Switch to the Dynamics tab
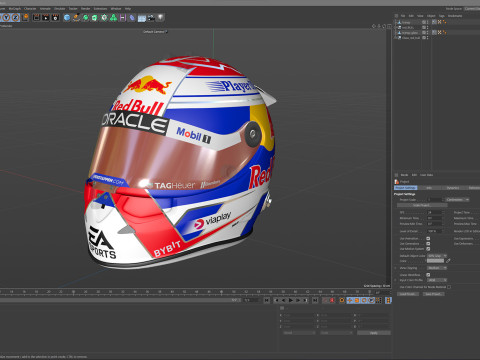 click(x=453, y=188)
